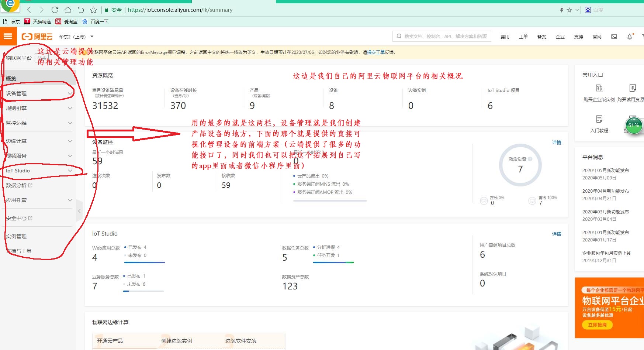Screen dimensions: 644x350
Task: Open the 天猫精选 bookmark
Action: [38, 21]
